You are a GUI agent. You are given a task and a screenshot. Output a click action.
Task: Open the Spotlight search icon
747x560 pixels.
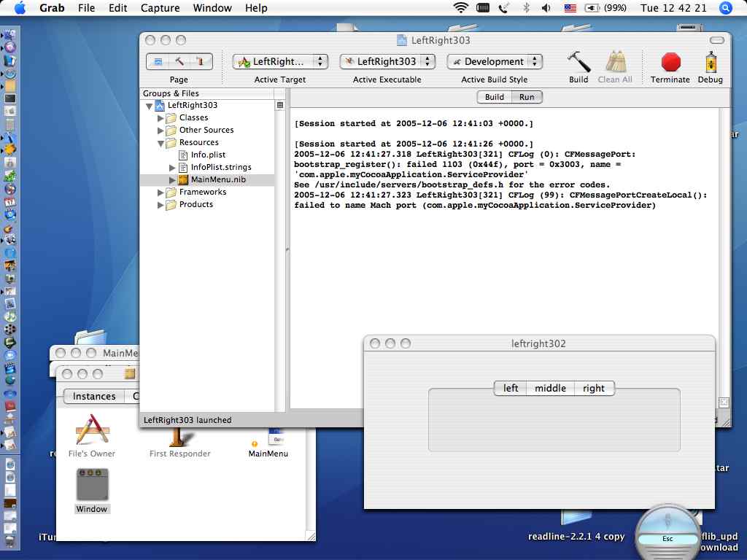(x=726, y=8)
